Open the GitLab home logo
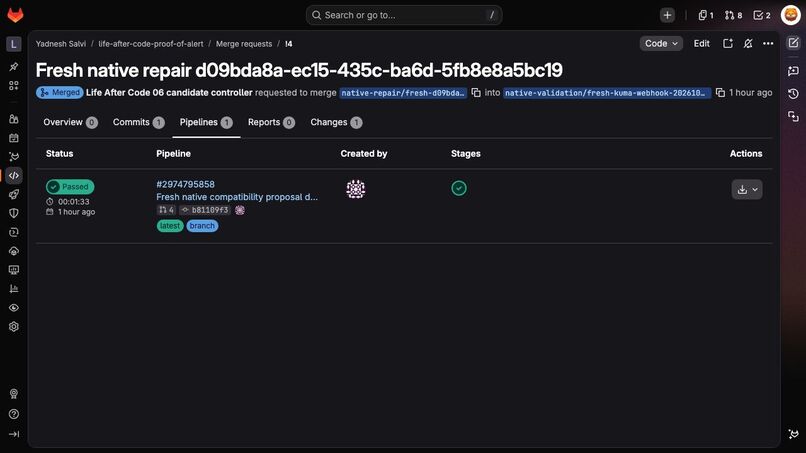Viewport: 806px width, 453px height. point(15,15)
